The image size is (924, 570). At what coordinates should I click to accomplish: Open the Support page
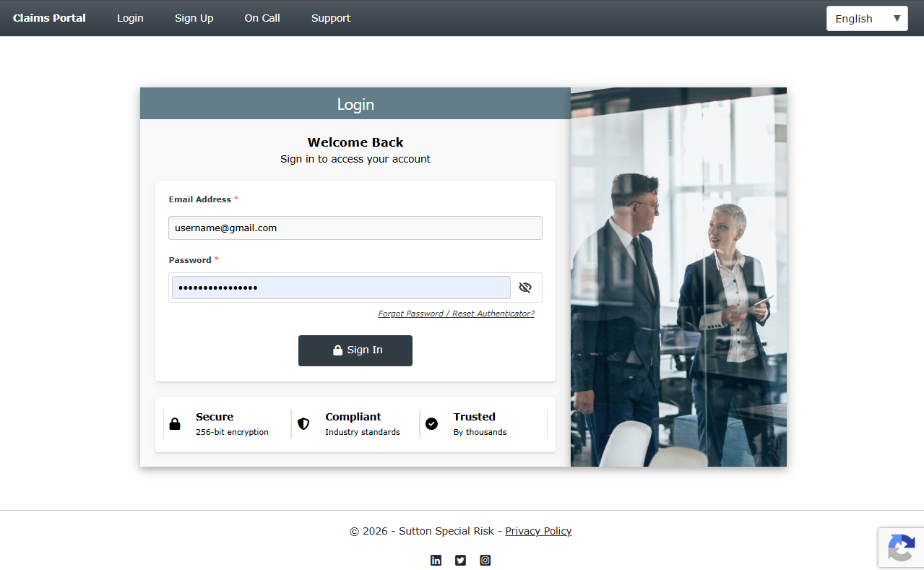[x=331, y=18]
